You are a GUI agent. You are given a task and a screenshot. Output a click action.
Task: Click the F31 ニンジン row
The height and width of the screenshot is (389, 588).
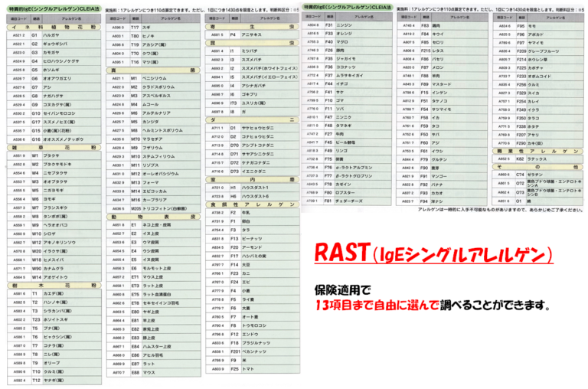coord(347,25)
